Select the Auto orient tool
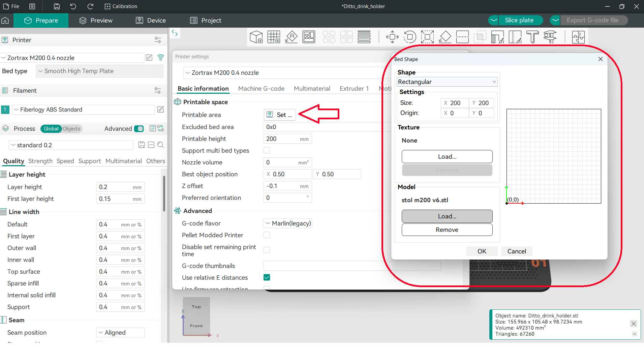 point(291,37)
